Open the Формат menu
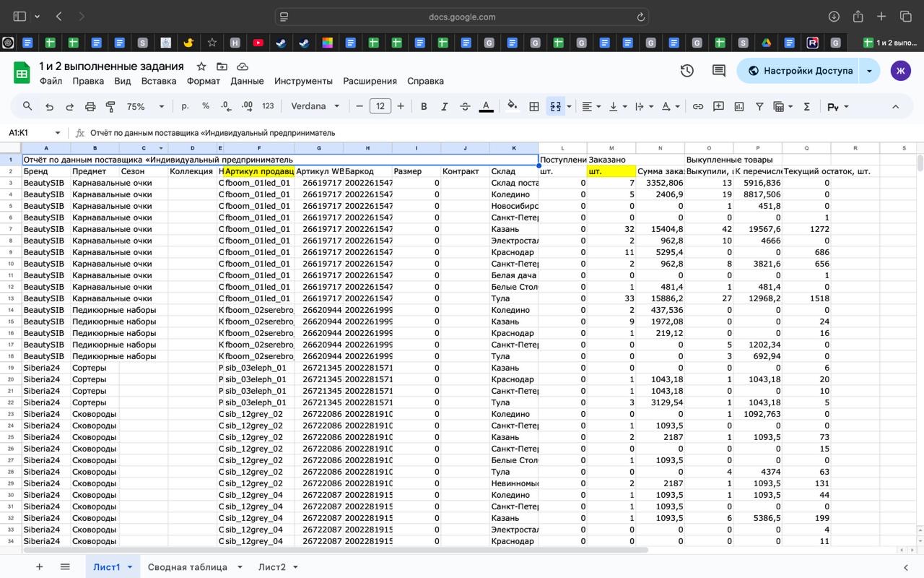This screenshot has height=578, width=924. pyautogui.click(x=204, y=81)
